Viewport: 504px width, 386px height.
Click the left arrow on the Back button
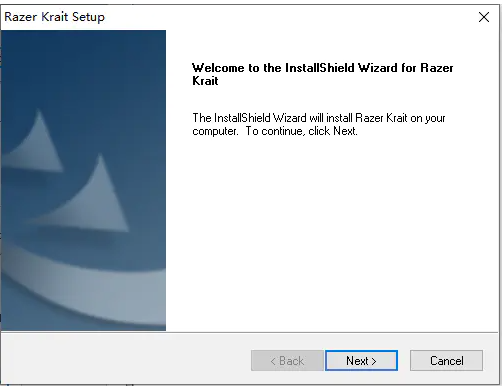(x=273, y=361)
